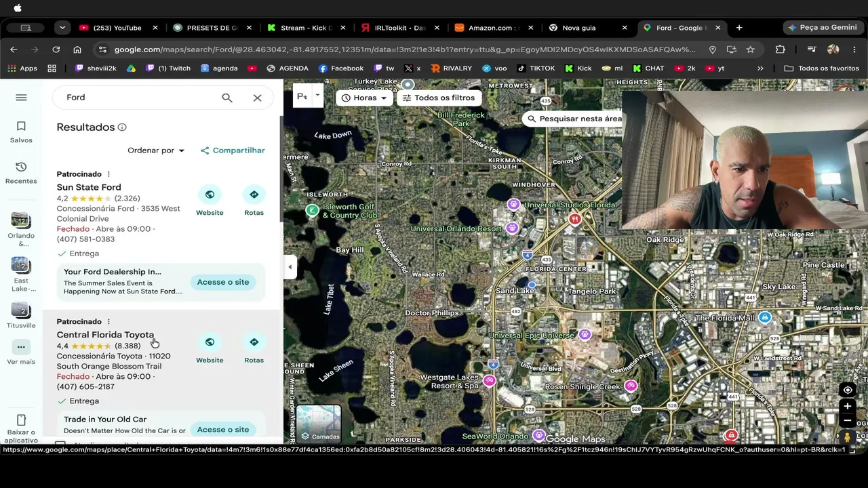Open Chrome tab search dropdown

click(x=62, y=28)
